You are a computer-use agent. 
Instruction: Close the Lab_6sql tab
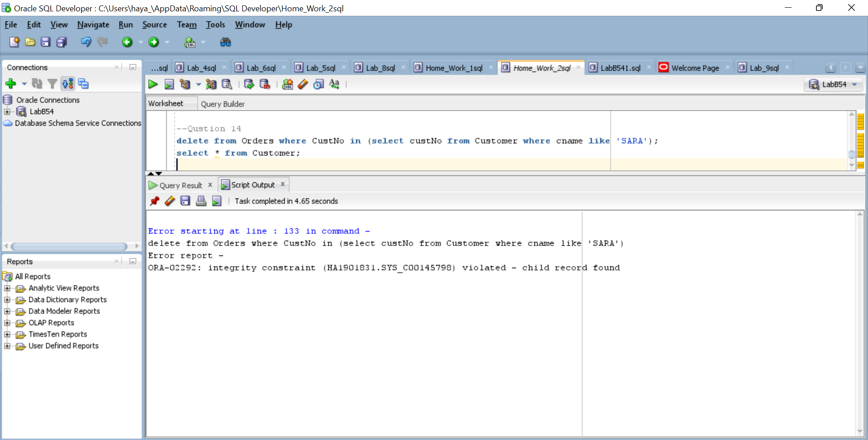(x=284, y=67)
